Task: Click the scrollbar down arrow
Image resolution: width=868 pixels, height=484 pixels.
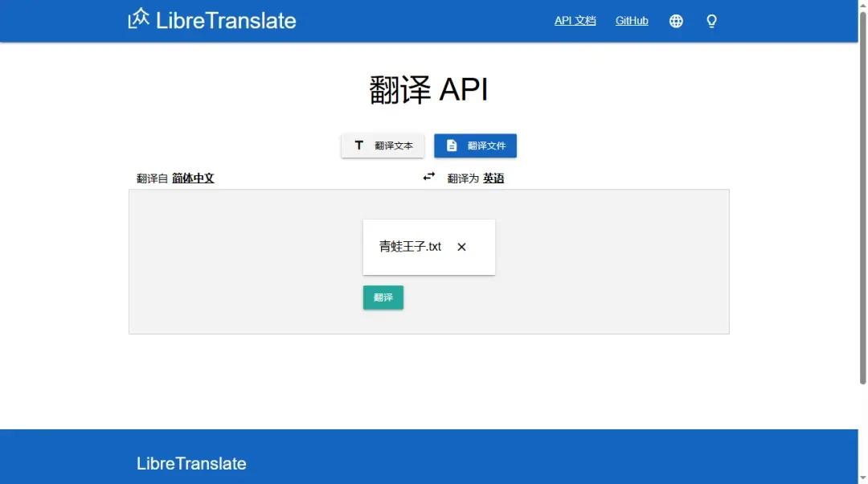Action: tap(862, 478)
